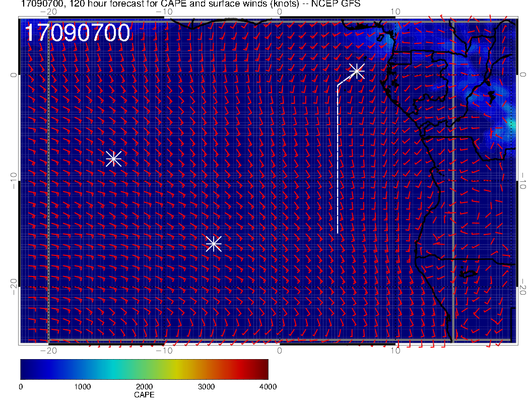Viewport: 532px width, 411px height.
Task: Click the top axis longitude label -20
Action: coord(48,12)
